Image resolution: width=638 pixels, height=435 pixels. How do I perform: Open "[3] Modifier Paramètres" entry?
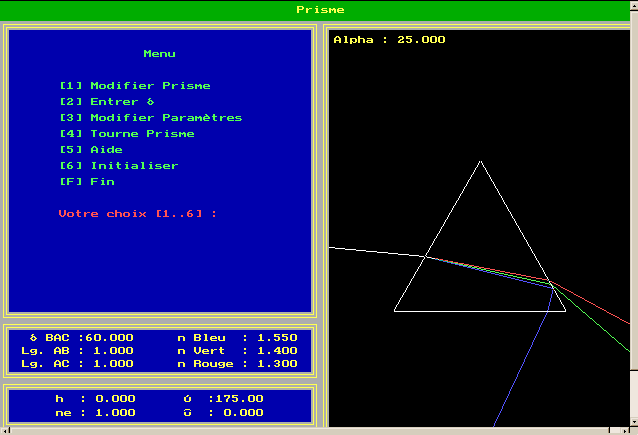tap(150, 118)
